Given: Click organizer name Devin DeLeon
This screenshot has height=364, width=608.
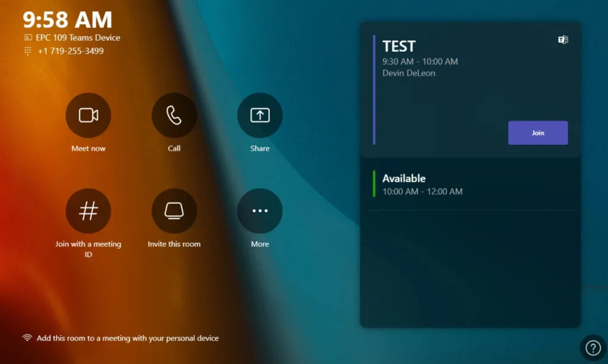Looking at the screenshot, I should pos(408,73).
